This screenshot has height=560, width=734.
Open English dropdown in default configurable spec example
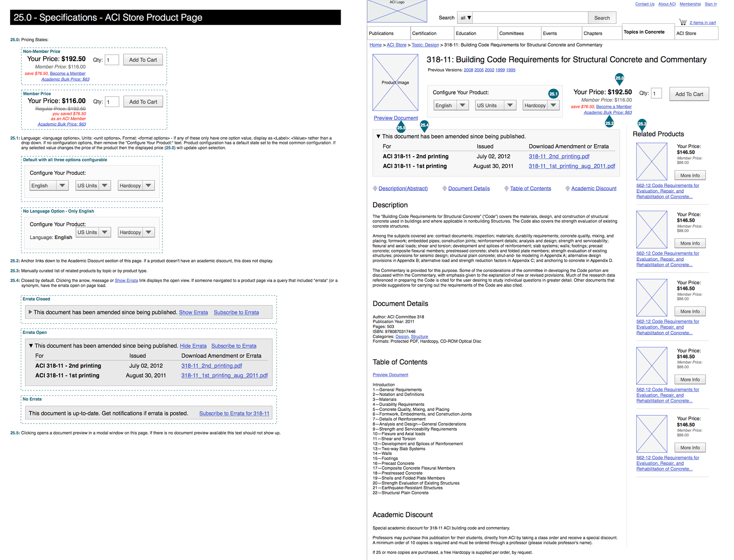click(49, 186)
